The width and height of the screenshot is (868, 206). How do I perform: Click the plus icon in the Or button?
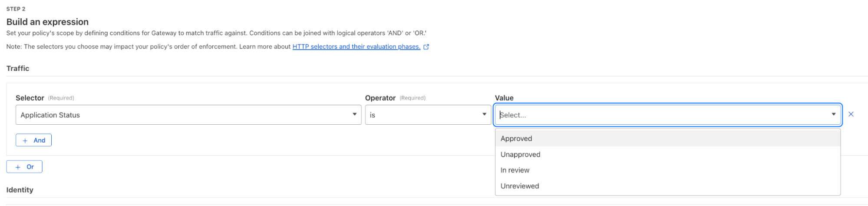click(x=18, y=167)
